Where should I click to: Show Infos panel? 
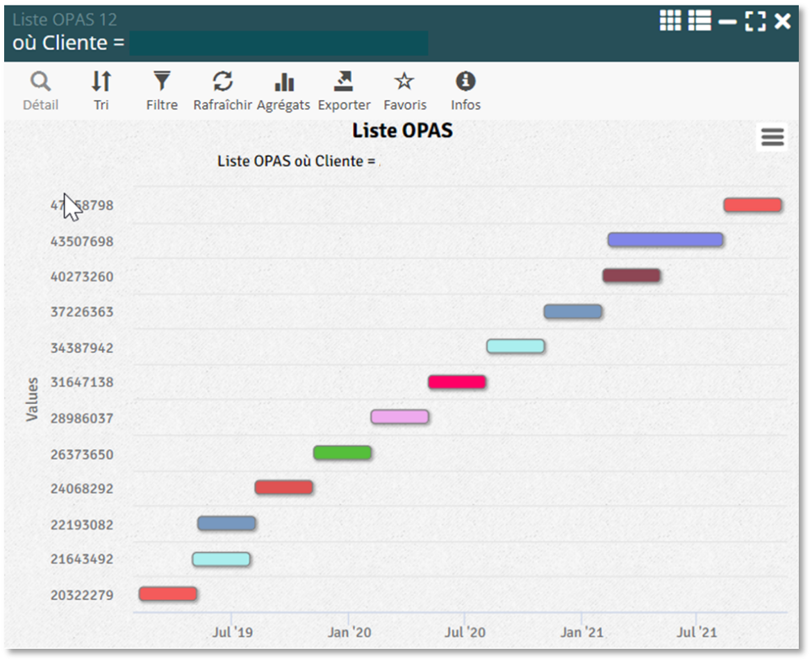[465, 91]
